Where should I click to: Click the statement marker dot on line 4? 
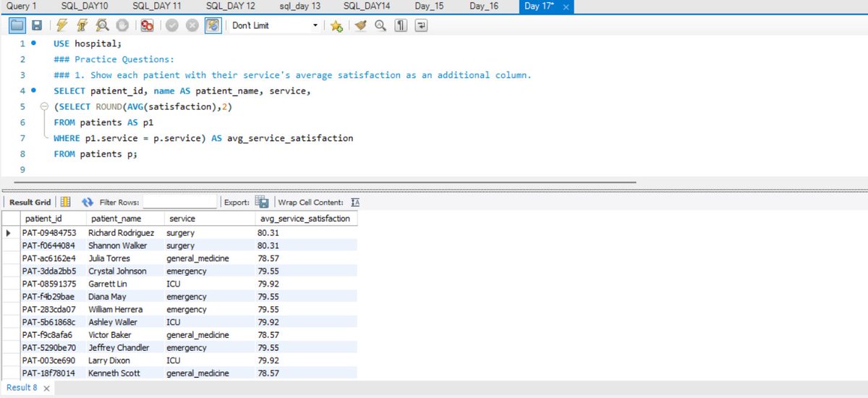(34, 91)
